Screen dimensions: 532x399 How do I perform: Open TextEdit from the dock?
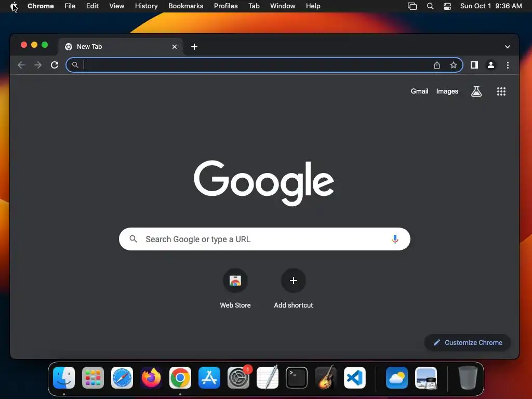point(268,378)
